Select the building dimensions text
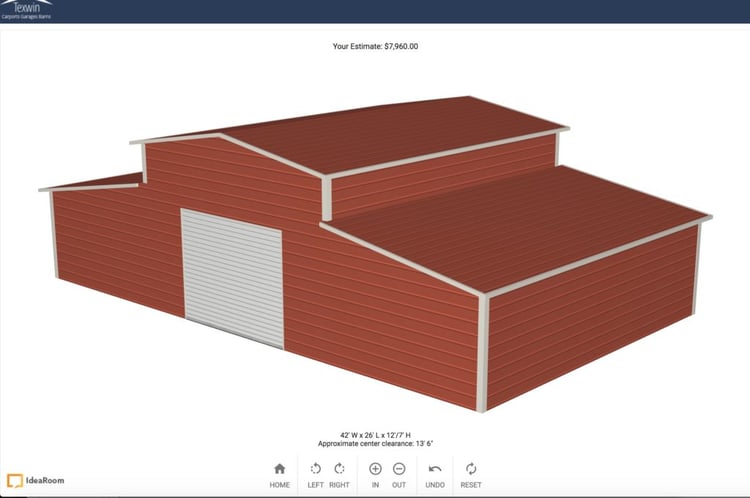This screenshot has width=750, height=498. pos(374,434)
